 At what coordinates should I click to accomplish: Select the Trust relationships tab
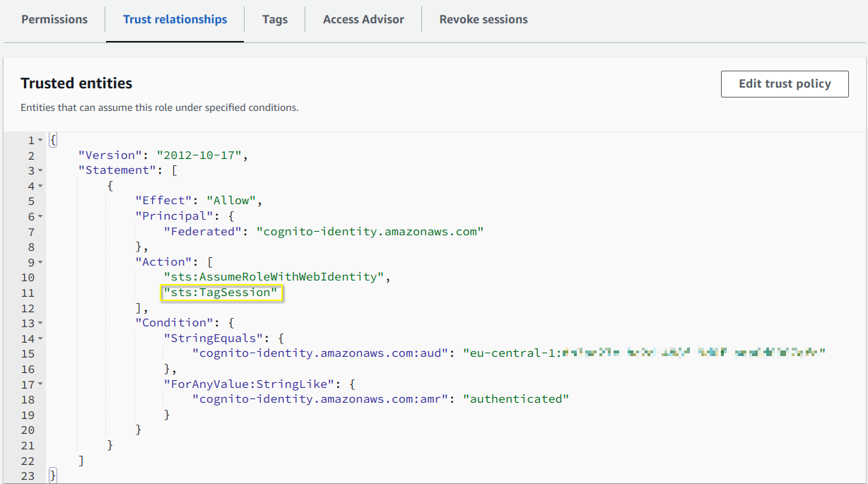click(x=175, y=19)
